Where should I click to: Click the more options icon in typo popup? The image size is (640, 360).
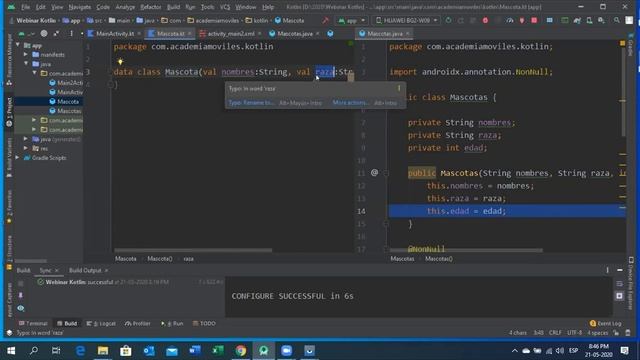tap(399, 88)
